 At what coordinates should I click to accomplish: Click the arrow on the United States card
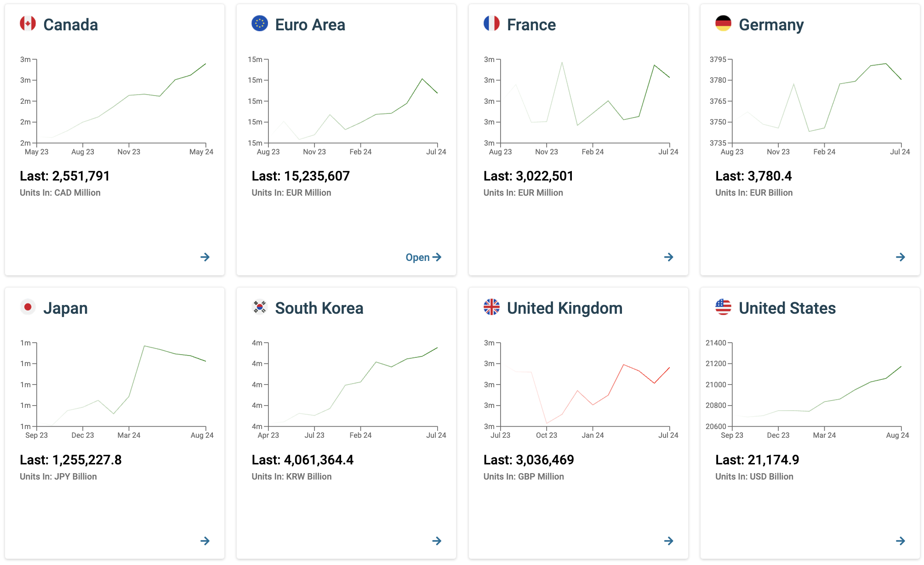coord(901,541)
